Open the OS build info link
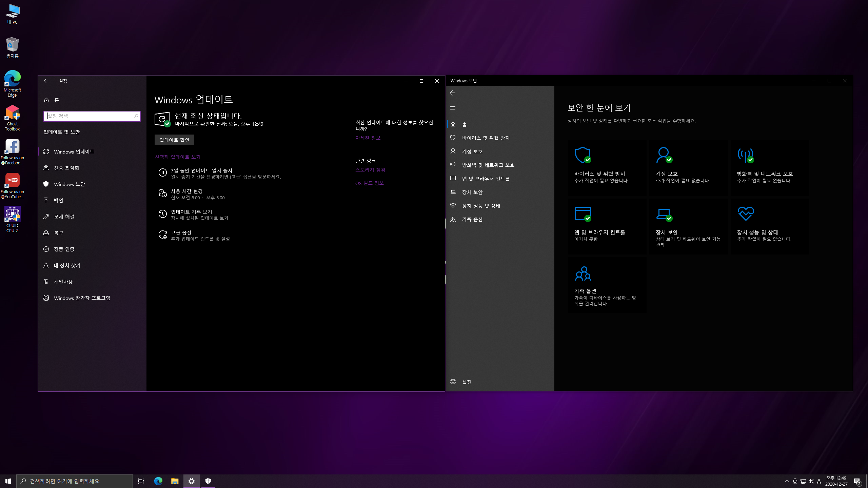The height and width of the screenshot is (488, 868). (369, 183)
